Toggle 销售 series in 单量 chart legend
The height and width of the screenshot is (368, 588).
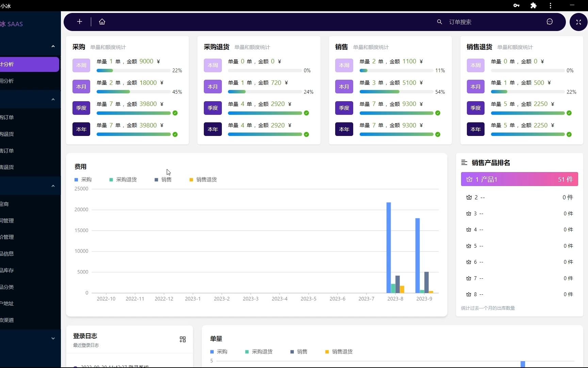coord(299,352)
